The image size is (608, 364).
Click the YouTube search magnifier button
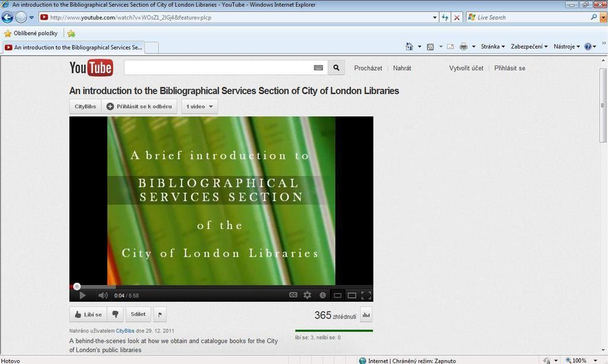336,68
